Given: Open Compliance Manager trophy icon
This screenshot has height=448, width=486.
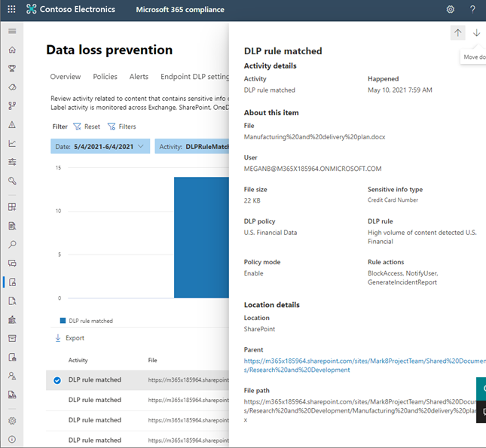Looking at the screenshot, I should pyautogui.click(x=12, y=69).
